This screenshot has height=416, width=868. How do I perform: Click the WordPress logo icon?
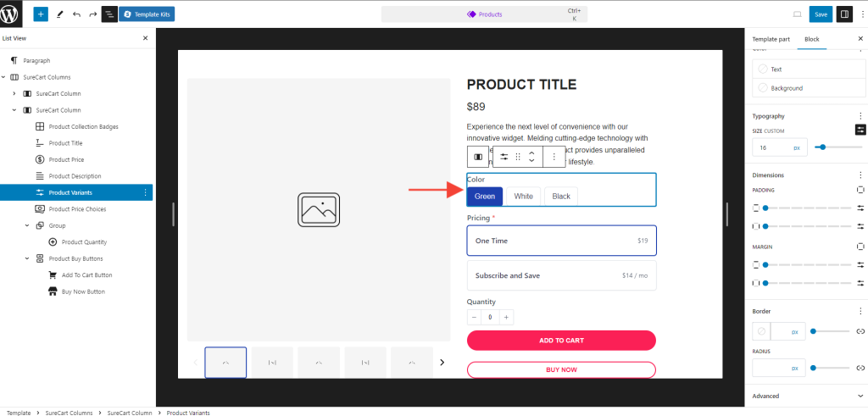coord(14,14)
